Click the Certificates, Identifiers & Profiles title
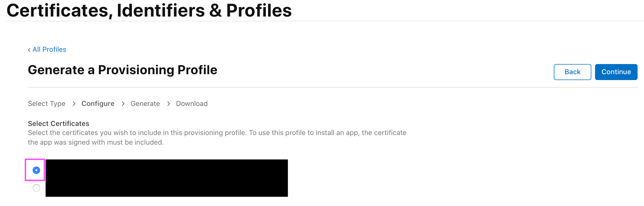Image resolution: width=644 pixels, height=206 pixels. 149,11
